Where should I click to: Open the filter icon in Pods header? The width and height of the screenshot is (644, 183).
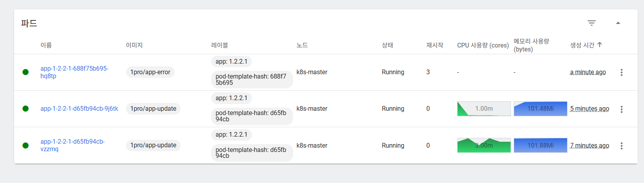point(591,23)
